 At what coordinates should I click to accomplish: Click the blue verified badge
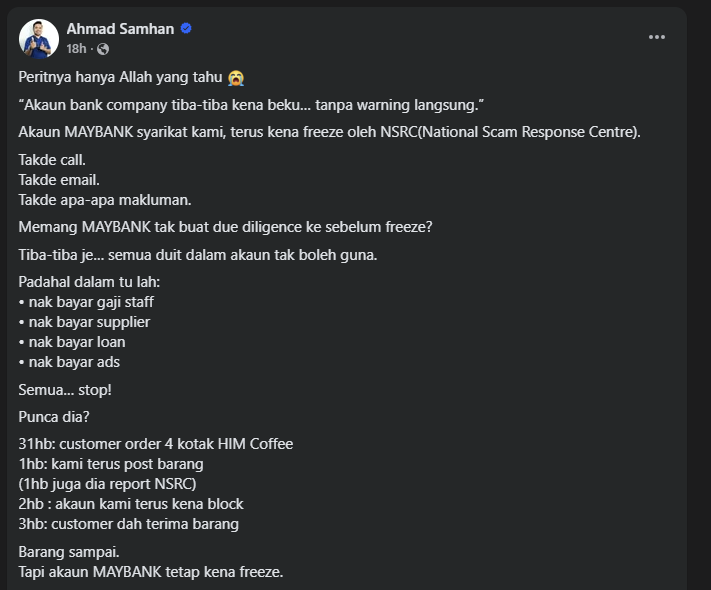click(x=186, y=28)
